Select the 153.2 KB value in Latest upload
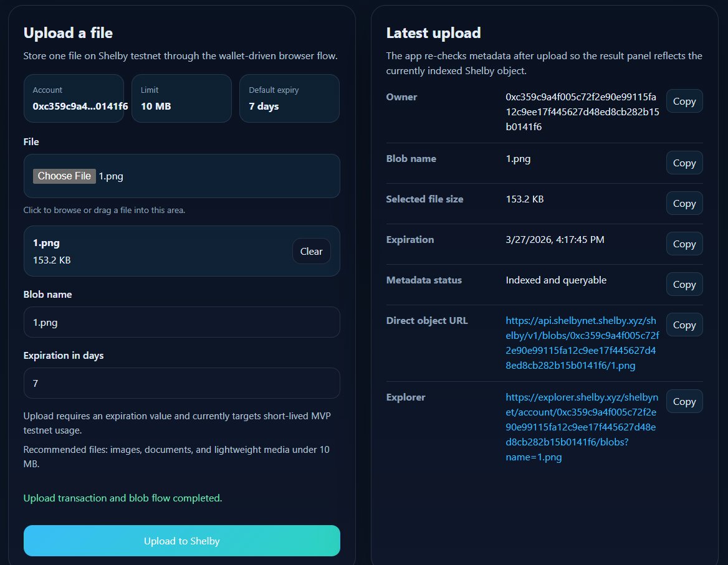 click(x=524, y=199)
